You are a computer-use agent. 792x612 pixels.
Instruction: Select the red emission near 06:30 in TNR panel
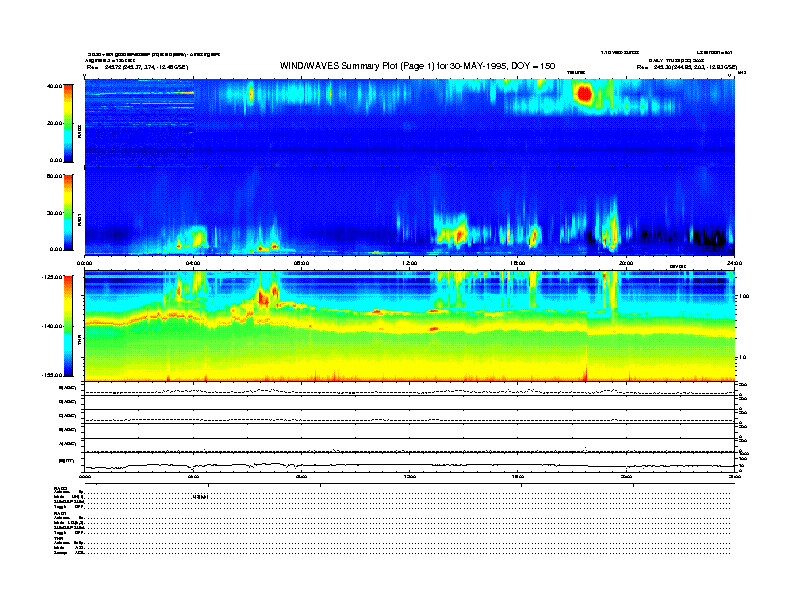click(263, 296)
